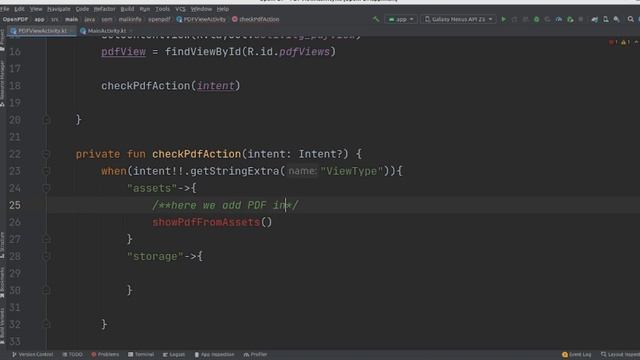Switch to MainActivity.kt editor tab
Screen dimensions: 640x360
click(x=103, y=31)
